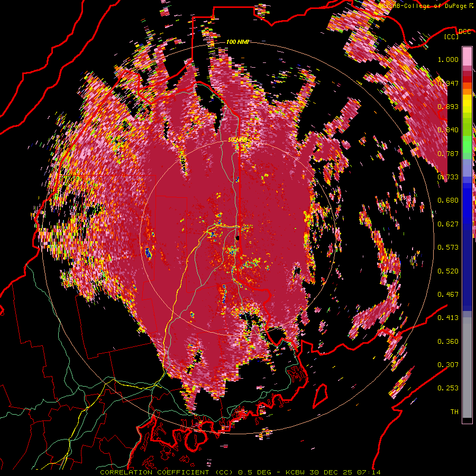The width and height of the screenshot is (476, 476).
Task: Select the 0.947 scale value
Action: click(x=448, y=83)
